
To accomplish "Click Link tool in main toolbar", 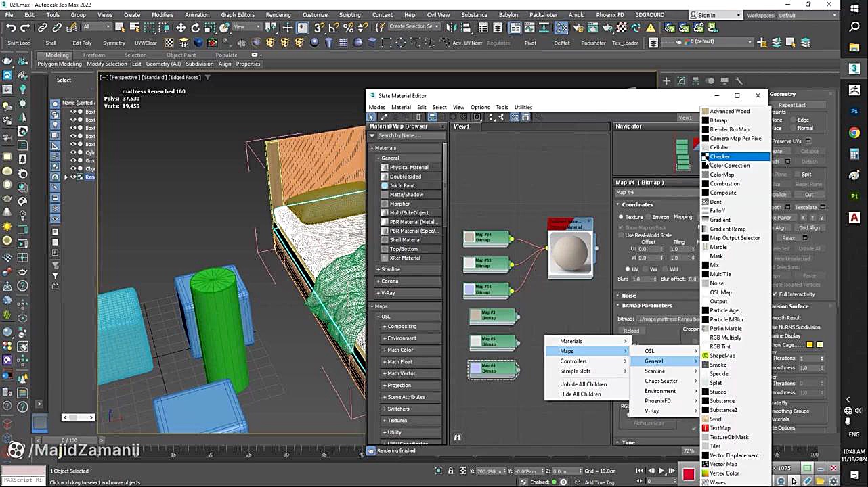I will 42,28.
